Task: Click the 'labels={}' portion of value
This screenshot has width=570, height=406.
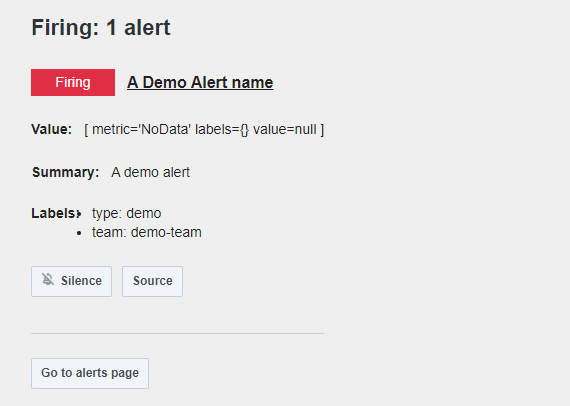Action: (x=222, y=129)
